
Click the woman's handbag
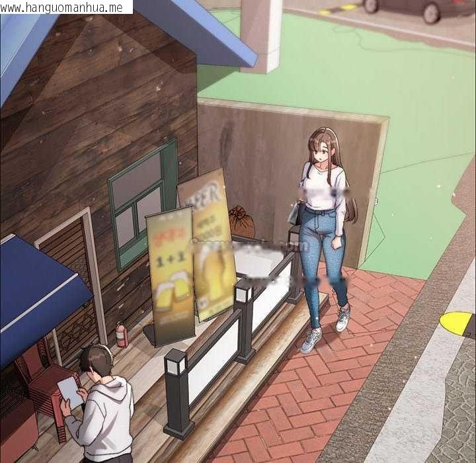point(296,213)
